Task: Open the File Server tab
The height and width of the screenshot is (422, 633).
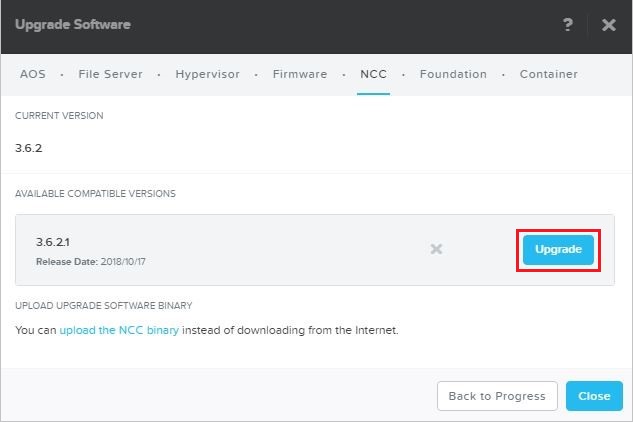Action: click(110, 74)
